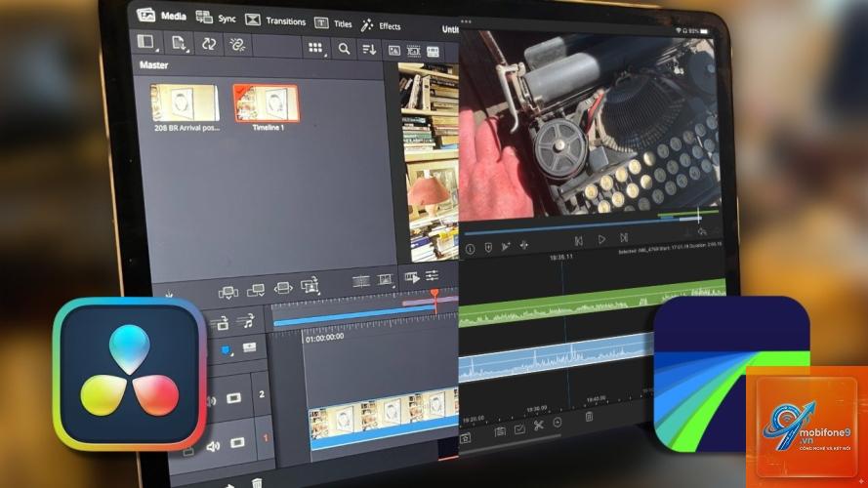Click the split clip razor icon
This screenshot has height=488, width=868.
361,282
